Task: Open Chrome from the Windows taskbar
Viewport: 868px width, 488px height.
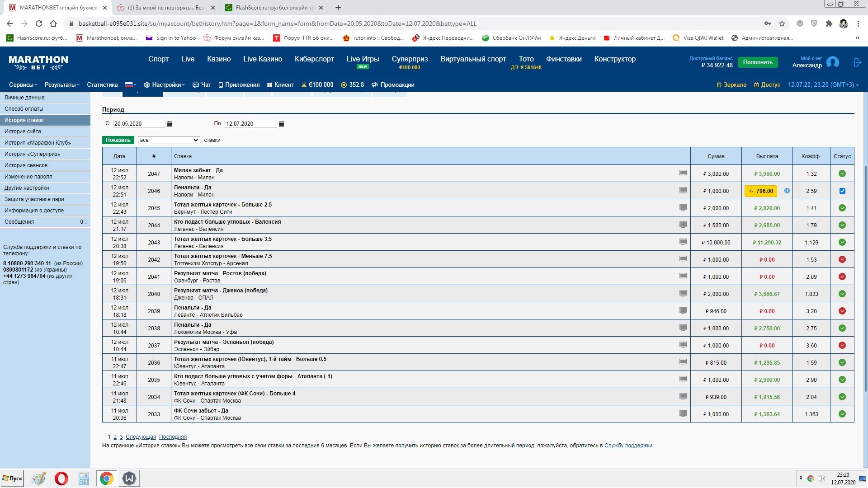Action: coord(107,478)
